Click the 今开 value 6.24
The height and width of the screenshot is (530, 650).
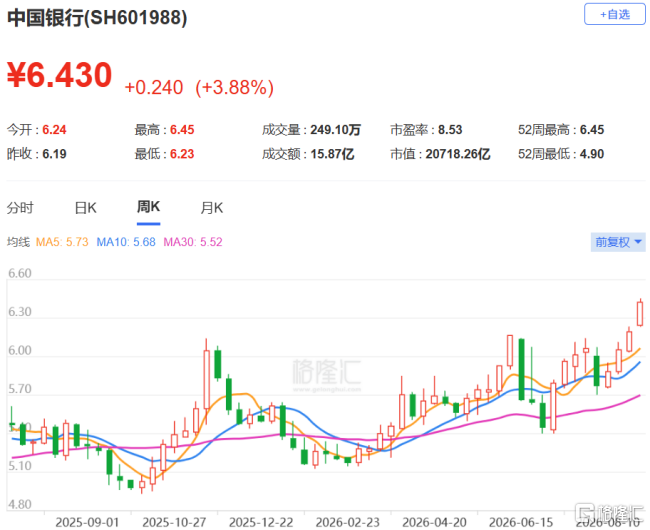(54, 130)
